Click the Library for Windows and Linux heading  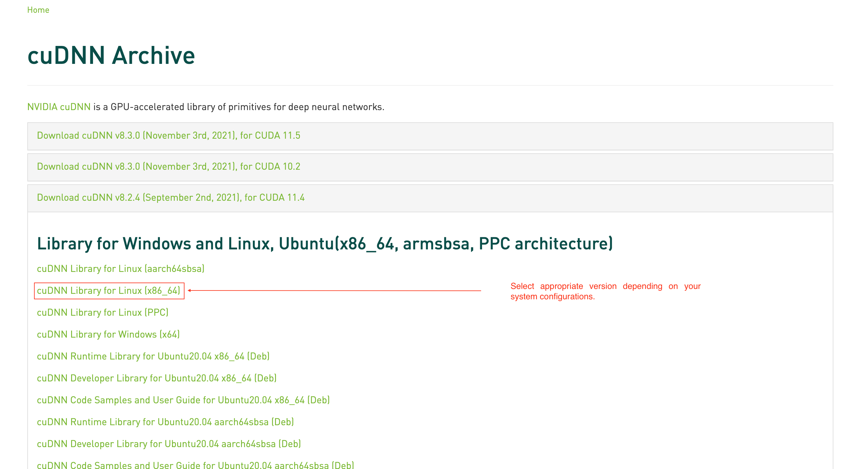[x=325, y=243]
